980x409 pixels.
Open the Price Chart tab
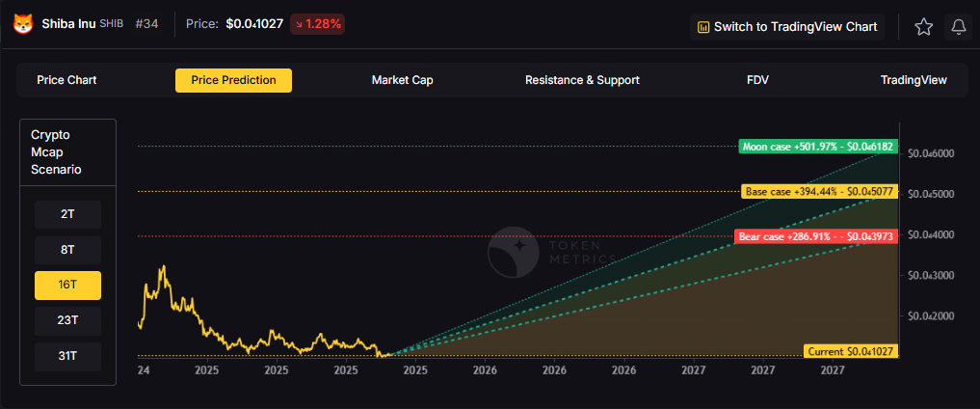pos(66,80)
